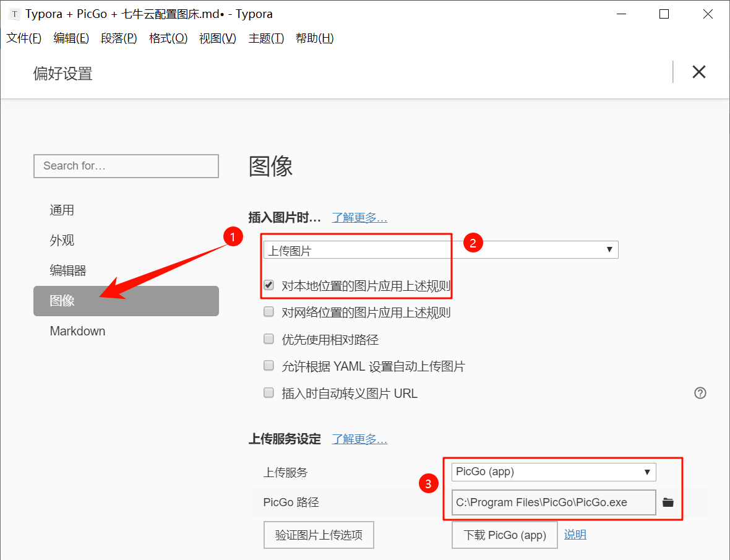Focus the Search for… input field

coord(126,166)
